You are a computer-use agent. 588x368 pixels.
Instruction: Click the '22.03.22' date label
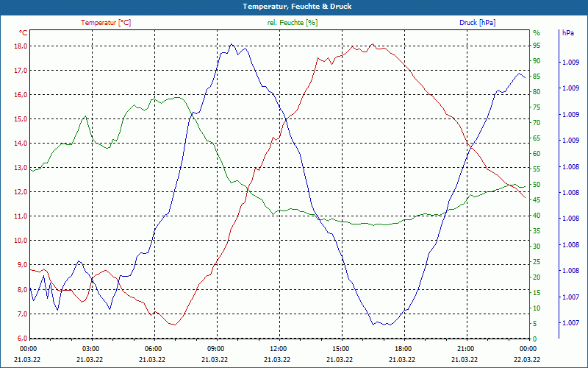527,359
